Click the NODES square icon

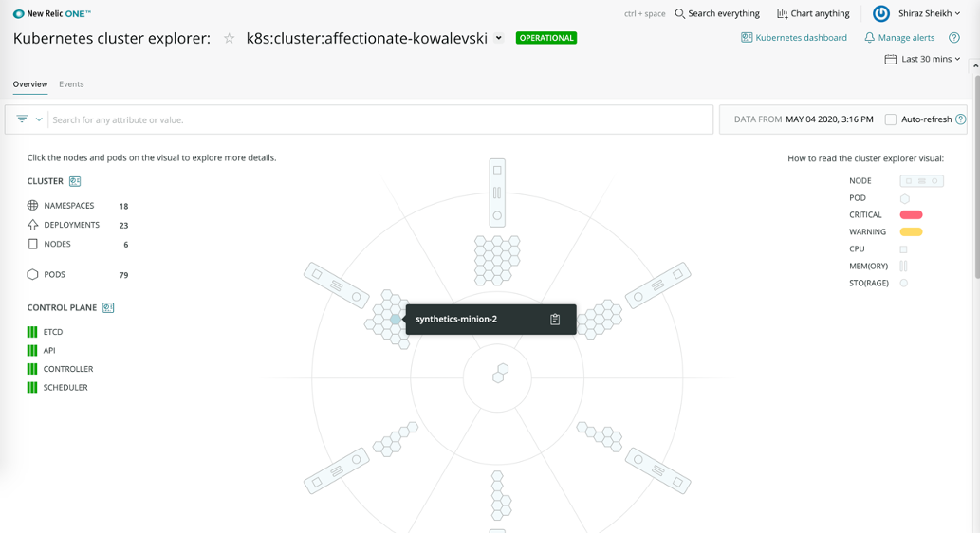(x=33, y=245)
